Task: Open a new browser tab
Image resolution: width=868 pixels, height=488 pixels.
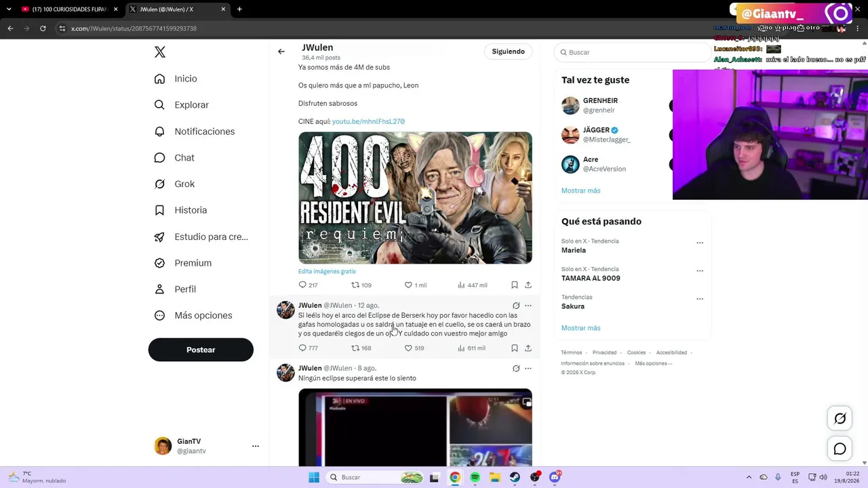Action: 239,9
